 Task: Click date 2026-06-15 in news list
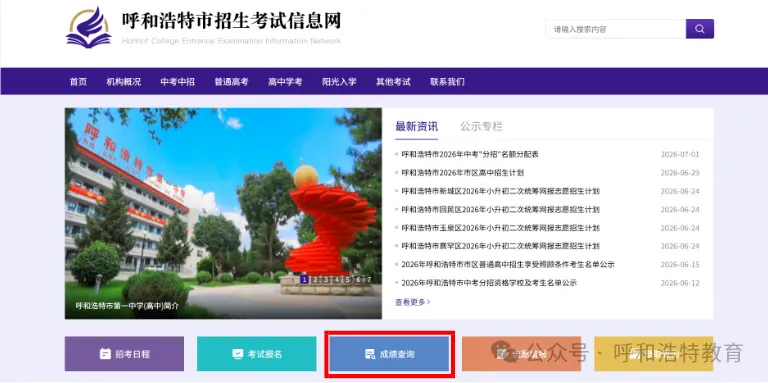(x=680, y=264)
